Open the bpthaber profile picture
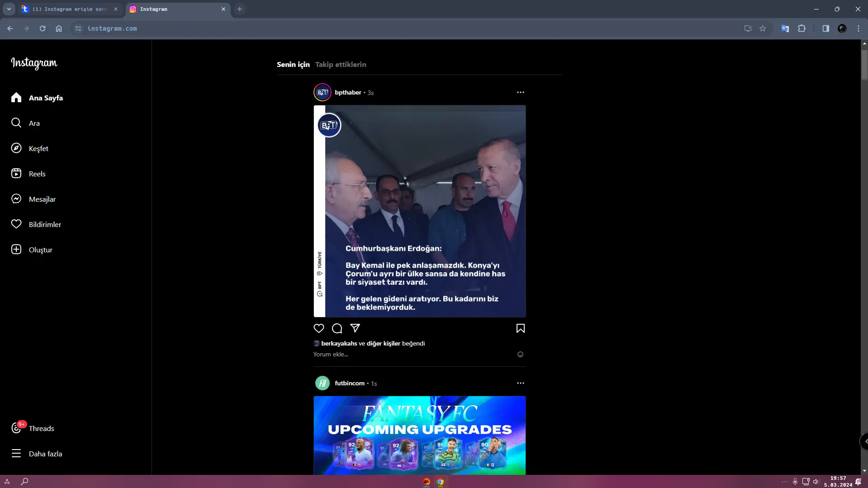 click(322, 92)
